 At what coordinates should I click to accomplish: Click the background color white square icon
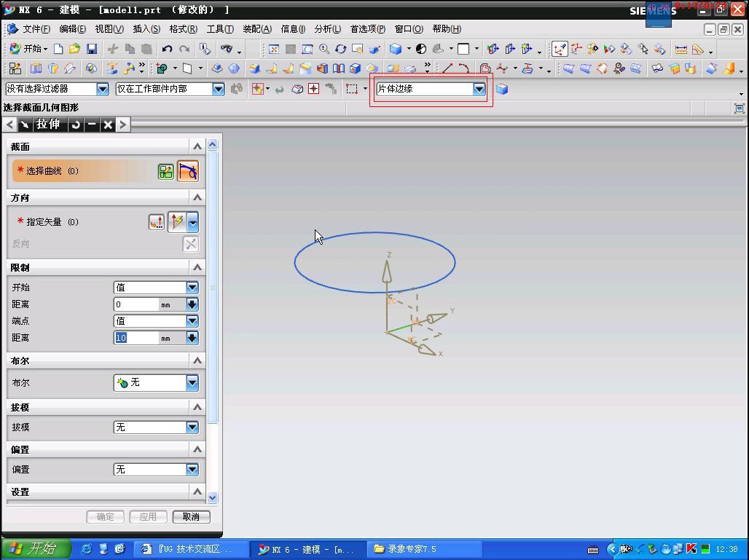(463, 49)
